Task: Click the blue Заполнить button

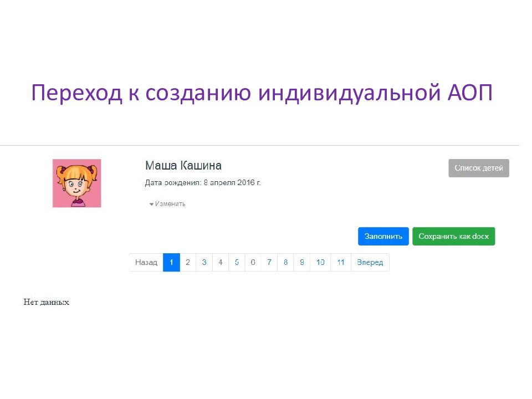Action: click(383, 236)
